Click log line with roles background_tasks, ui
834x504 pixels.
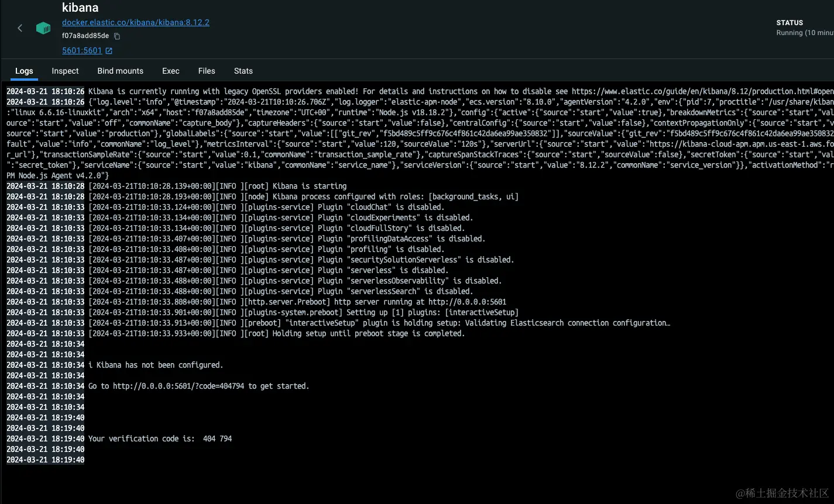[263, 196]
